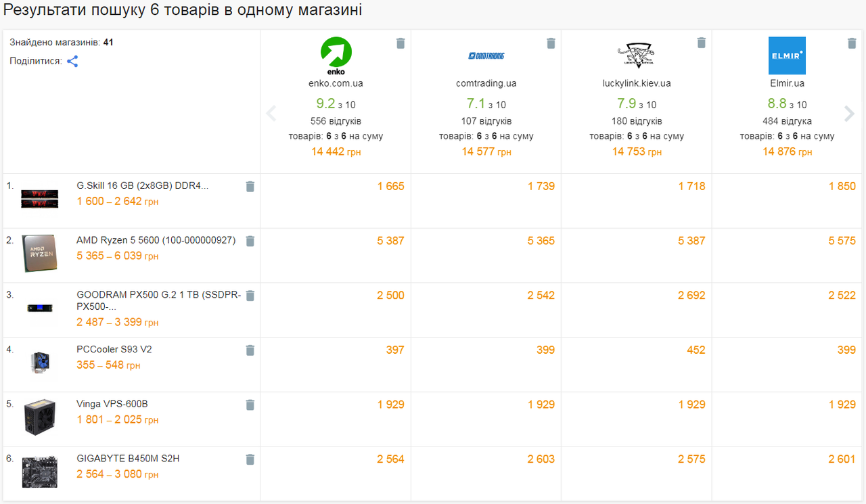866x504 pixels.
Task: Open GOODRAM SSD product thumbnail
Action: click(39, 308)
